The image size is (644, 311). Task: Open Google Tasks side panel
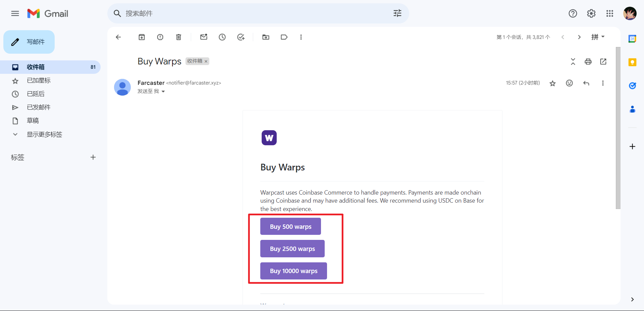[632, 86]
